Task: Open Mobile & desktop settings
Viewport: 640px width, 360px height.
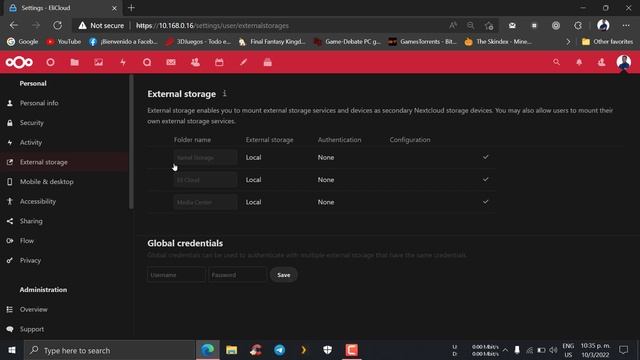Action: pos(47,182)
